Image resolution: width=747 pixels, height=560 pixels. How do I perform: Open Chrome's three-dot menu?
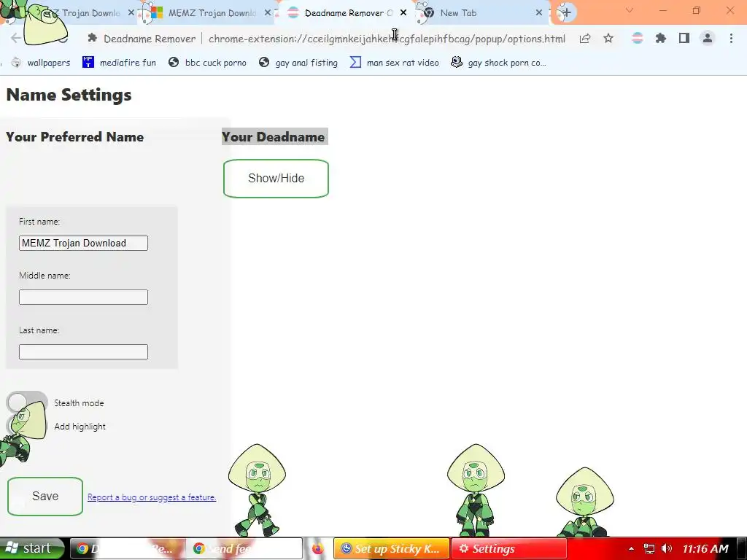tap(731, 38)
